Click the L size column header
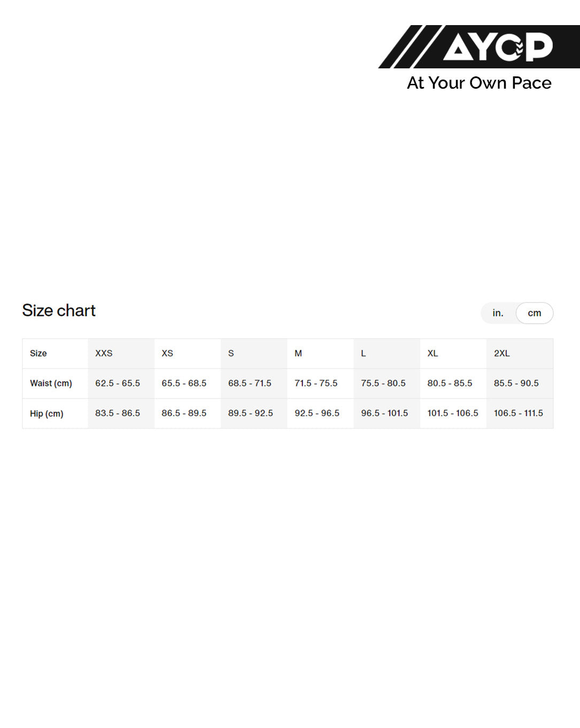 coord(364,354)
